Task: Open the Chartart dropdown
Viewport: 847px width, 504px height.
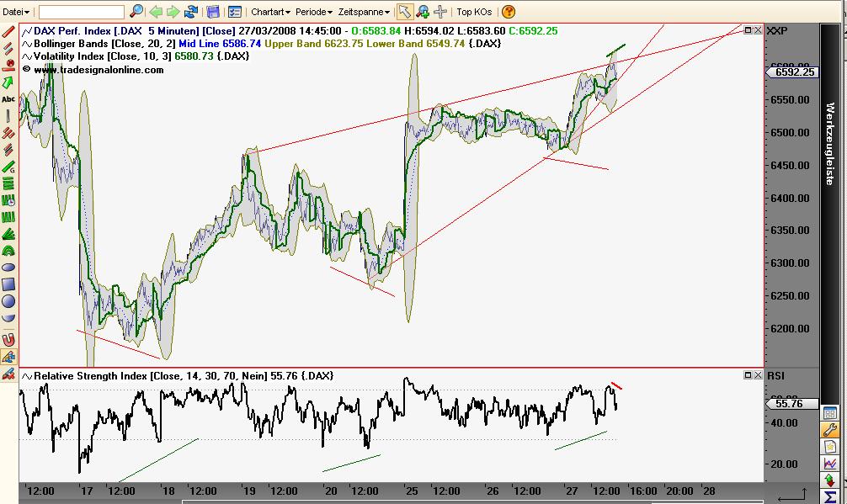Action: pos(270,12)
